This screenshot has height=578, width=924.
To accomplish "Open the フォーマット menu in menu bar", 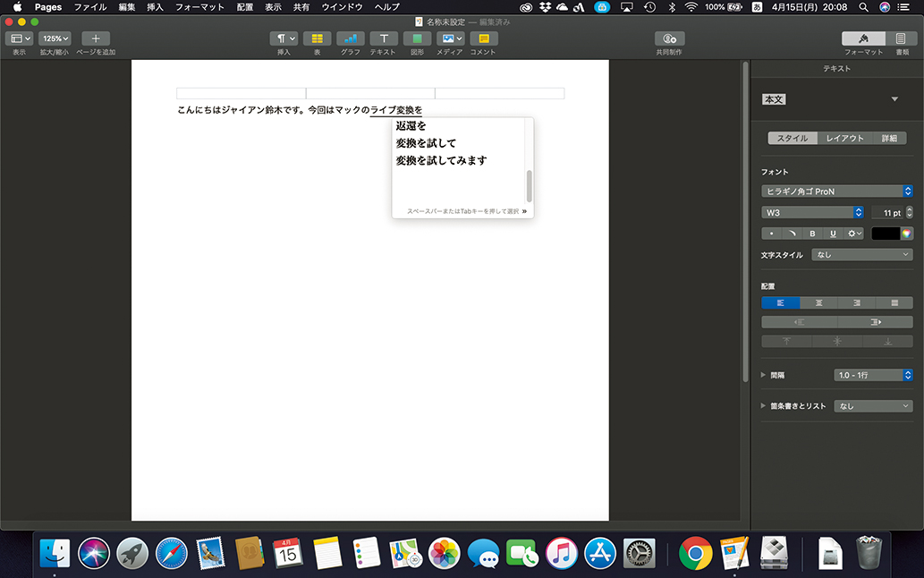I will [x=199, y=6].
